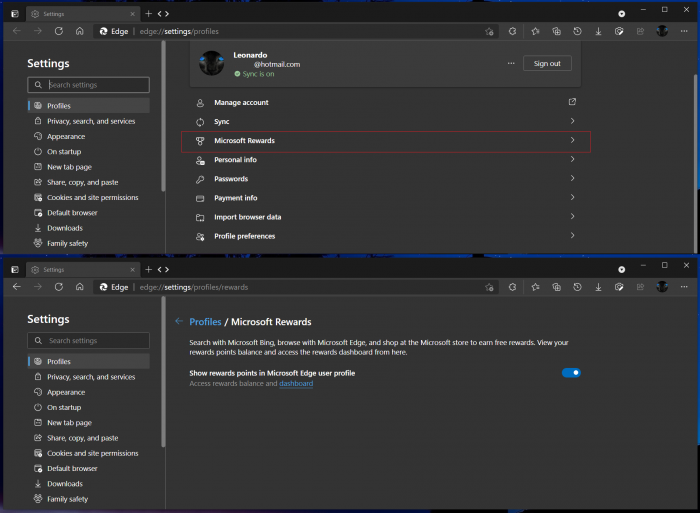The height and width of the screenshot is (513, 700).
Task: Click the Extensions puzzle icon in top window
Action: [513, 31]
